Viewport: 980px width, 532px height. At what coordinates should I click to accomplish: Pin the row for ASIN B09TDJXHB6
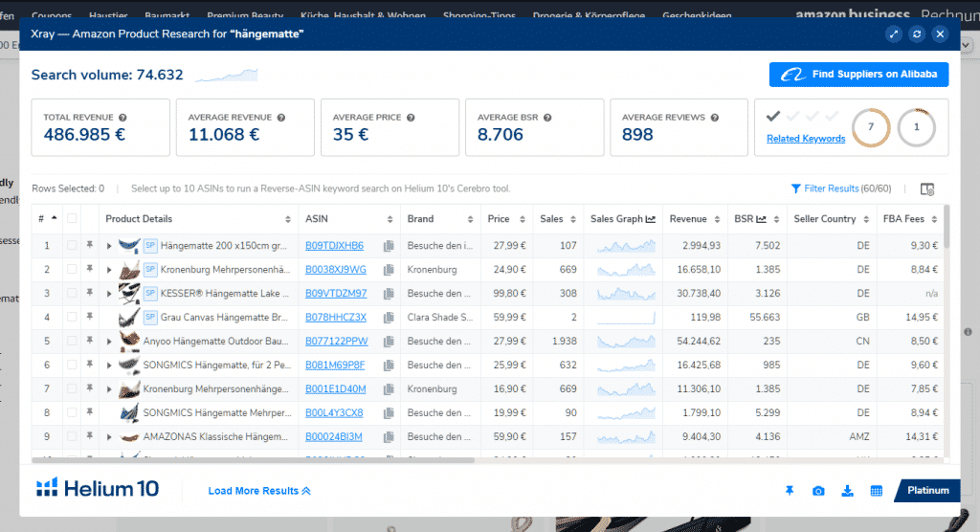[90, 245]
